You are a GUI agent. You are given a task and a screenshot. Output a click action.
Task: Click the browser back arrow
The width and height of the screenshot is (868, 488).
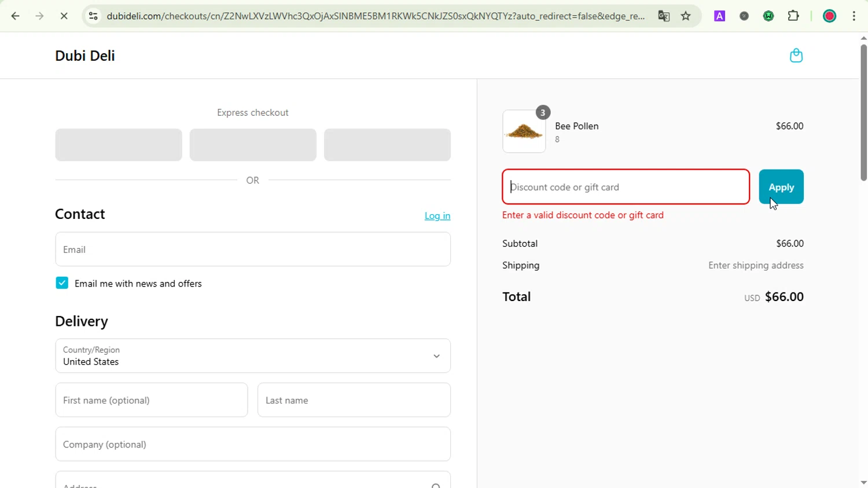16,16
